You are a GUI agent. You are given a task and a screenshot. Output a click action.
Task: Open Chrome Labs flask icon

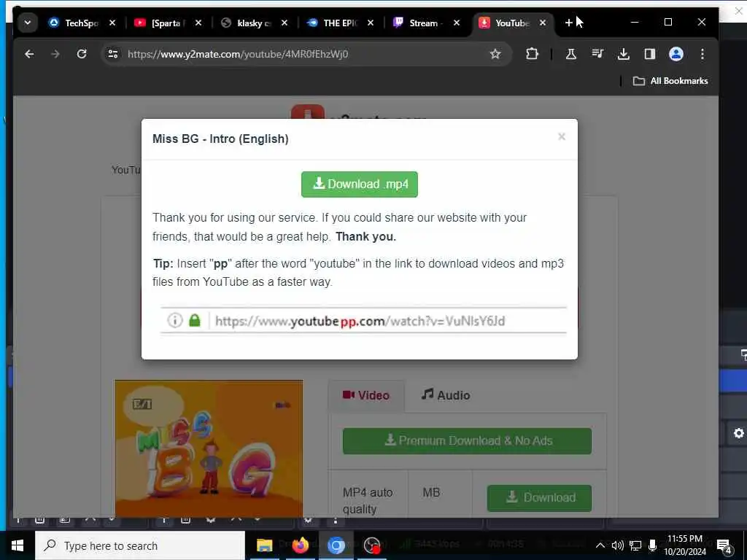point(570,54)
